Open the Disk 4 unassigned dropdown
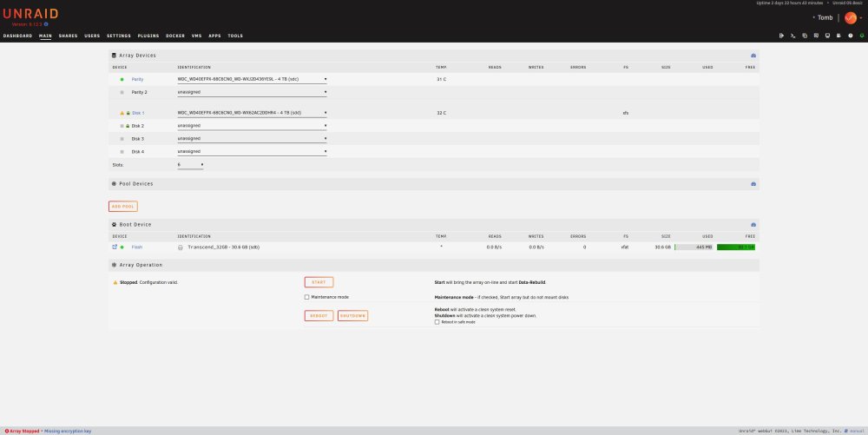The height and width of the screenshot is (435, 868). (x=252, y=152)
